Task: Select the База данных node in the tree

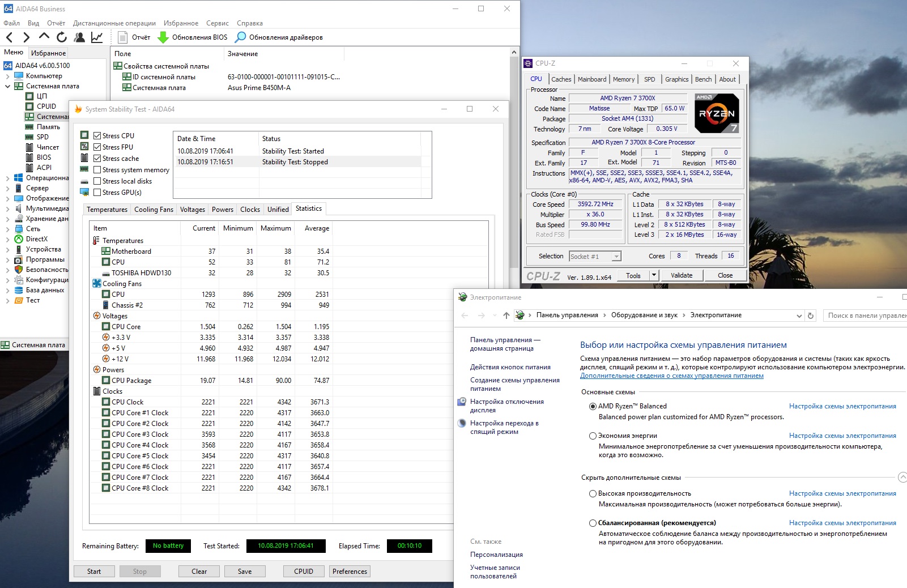Action: 45,290
